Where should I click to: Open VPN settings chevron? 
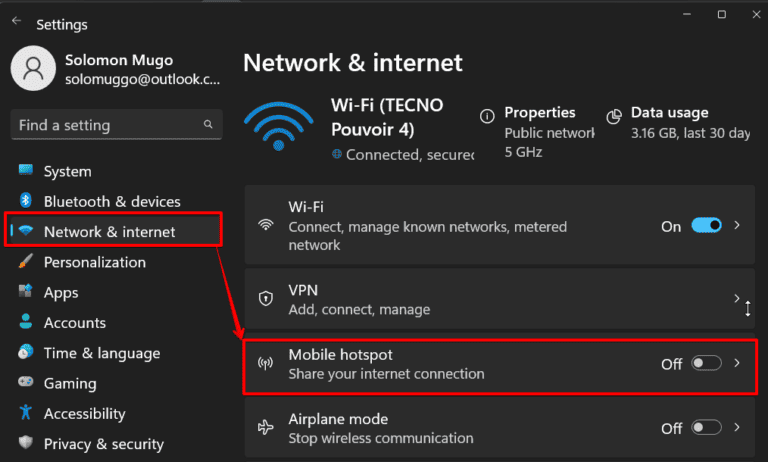(738, 298)
